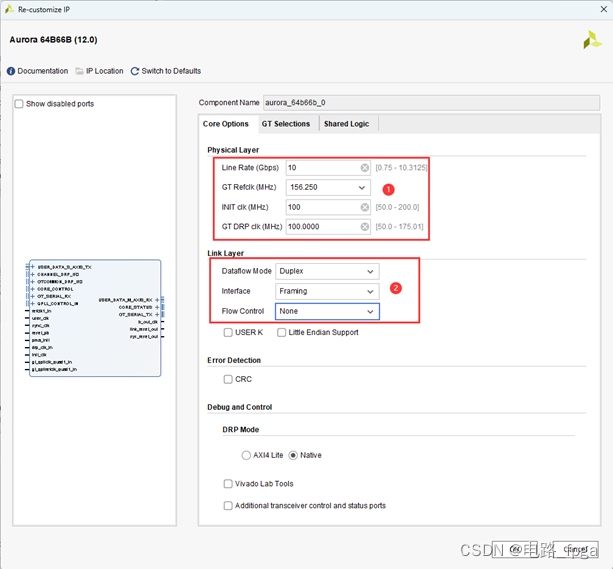The width and height of the screenshot is (613, 569).
Task: Expand USER_DATA_S_AXIS_TX port plus icon
Action: click(33, 267)
